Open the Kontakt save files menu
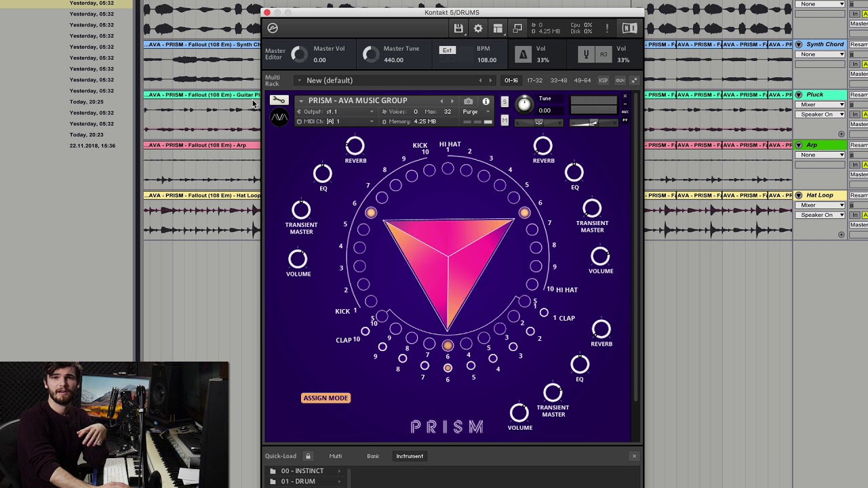The width and height of the screenshot is (868, 488). (458, 28)
